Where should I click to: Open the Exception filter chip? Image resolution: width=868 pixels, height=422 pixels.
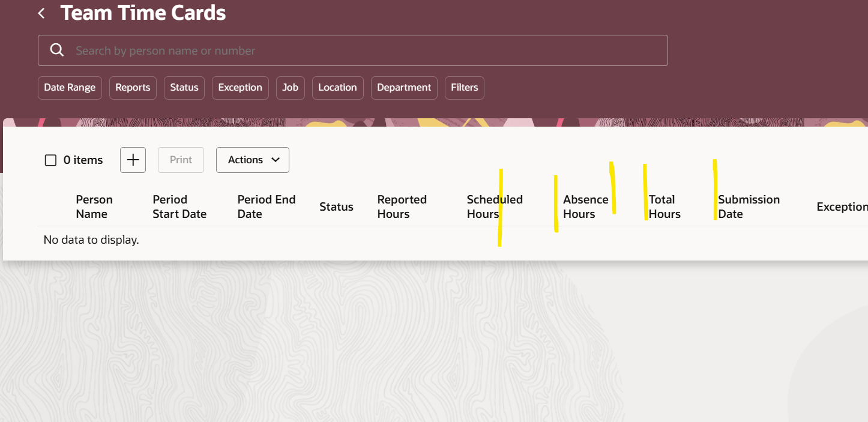pyautogui.click(x=240, y=88)
